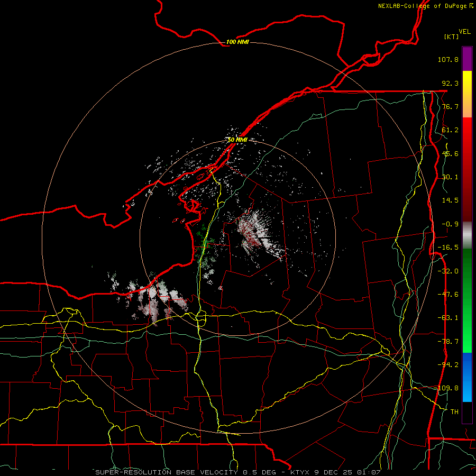Click the 61.2 scale label

pos(450,130)
